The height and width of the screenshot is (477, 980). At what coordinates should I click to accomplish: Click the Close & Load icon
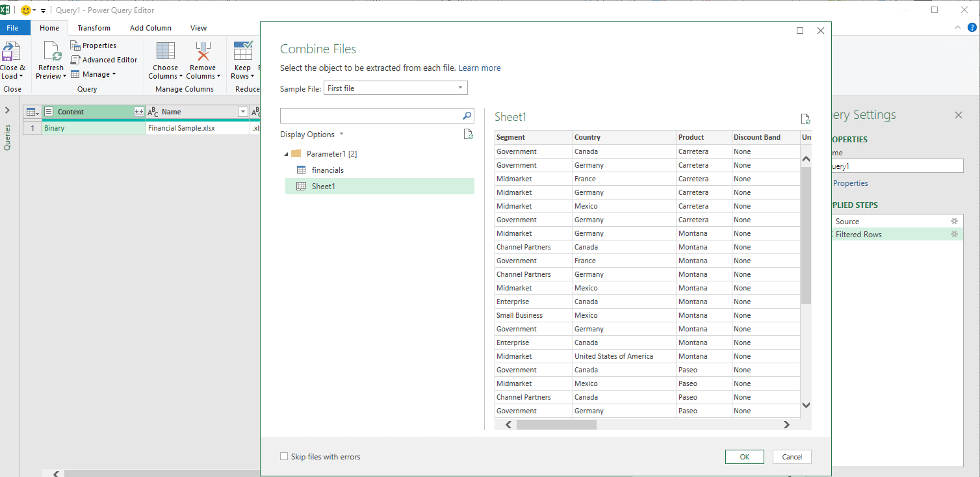pos(11,51)
